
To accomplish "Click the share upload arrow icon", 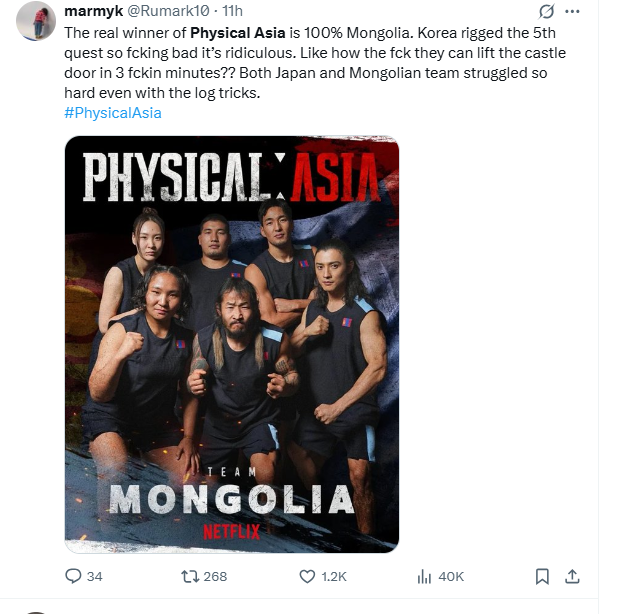I will 572,576.
